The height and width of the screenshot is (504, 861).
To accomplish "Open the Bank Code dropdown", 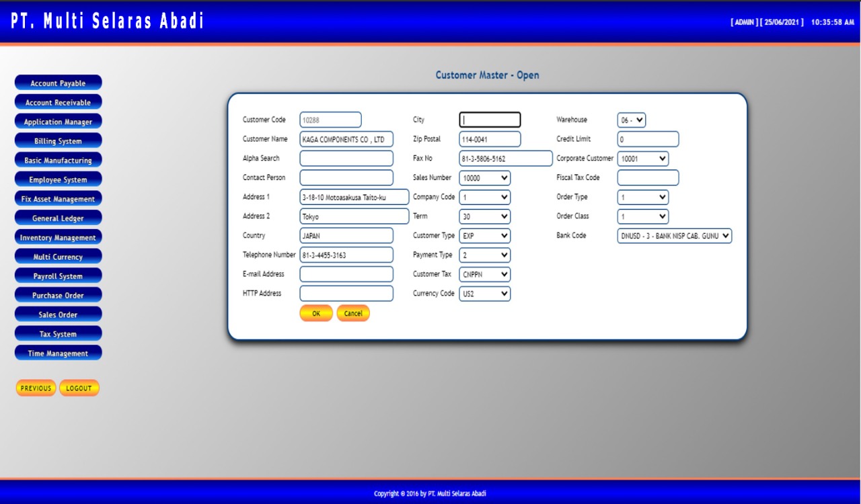I will pos(675,236).
